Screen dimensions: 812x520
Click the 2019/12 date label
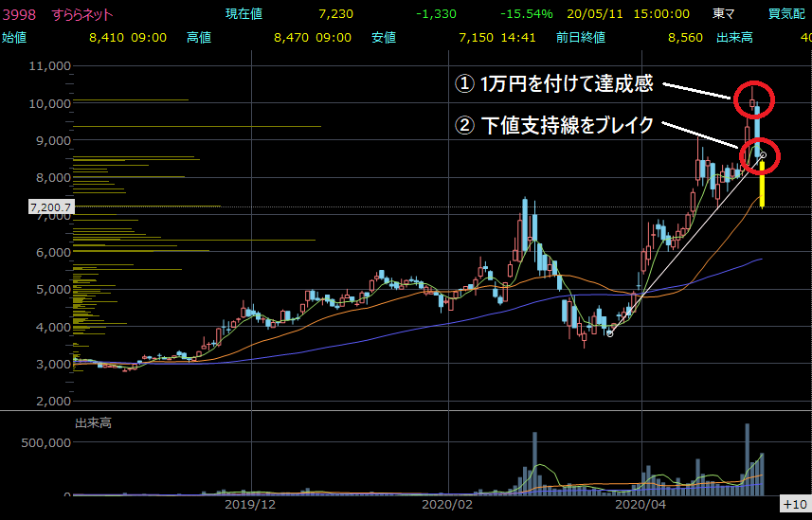[x=250, y=506]
